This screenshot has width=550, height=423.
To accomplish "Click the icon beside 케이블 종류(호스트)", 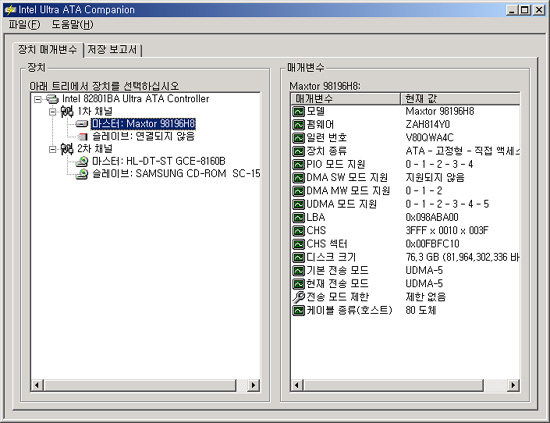I will pyautogui.click(x=299, y=311).
